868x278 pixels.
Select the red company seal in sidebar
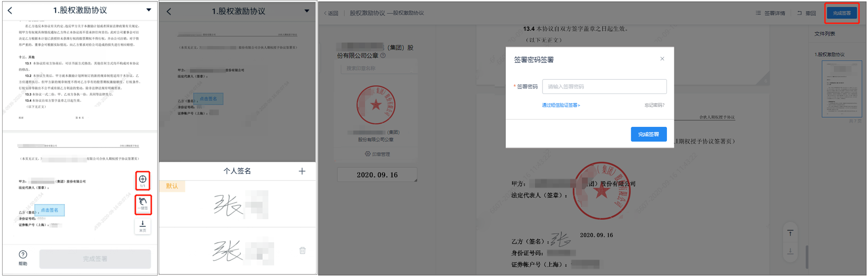376,105
